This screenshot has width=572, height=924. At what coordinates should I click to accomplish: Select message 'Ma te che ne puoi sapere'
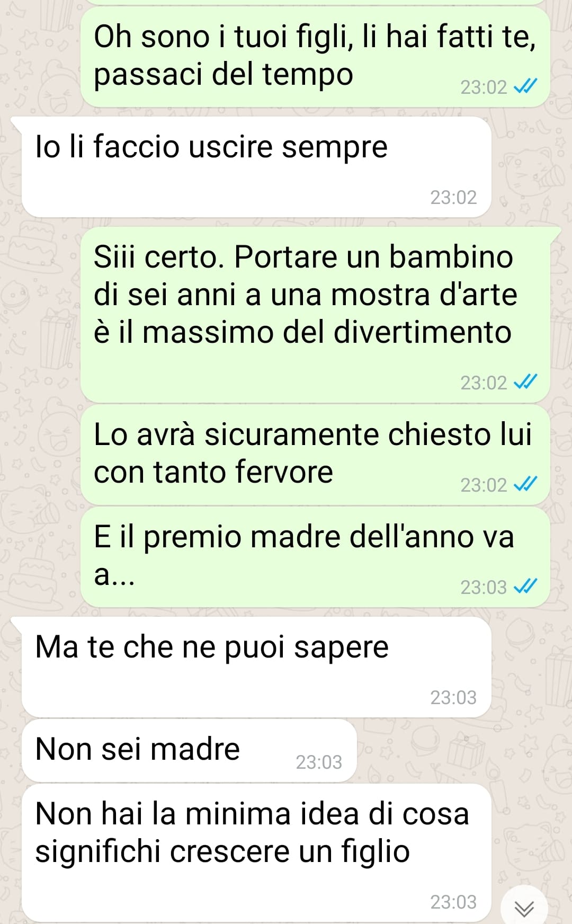tap(256, 667)
